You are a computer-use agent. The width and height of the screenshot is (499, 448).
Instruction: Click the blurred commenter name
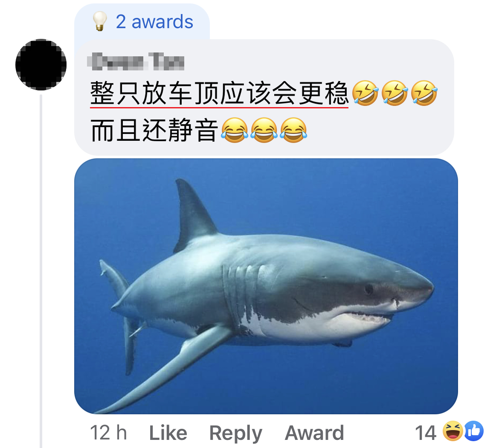click(136, 61)
